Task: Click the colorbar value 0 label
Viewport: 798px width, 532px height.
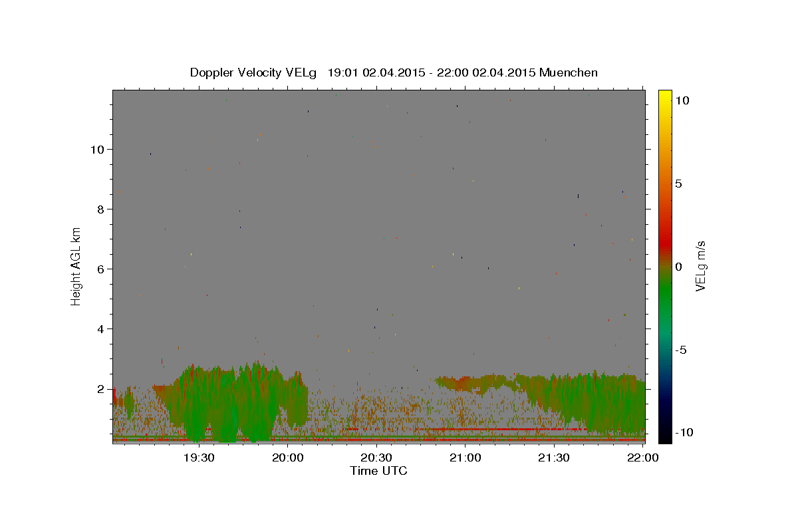Action: point(678,267)
